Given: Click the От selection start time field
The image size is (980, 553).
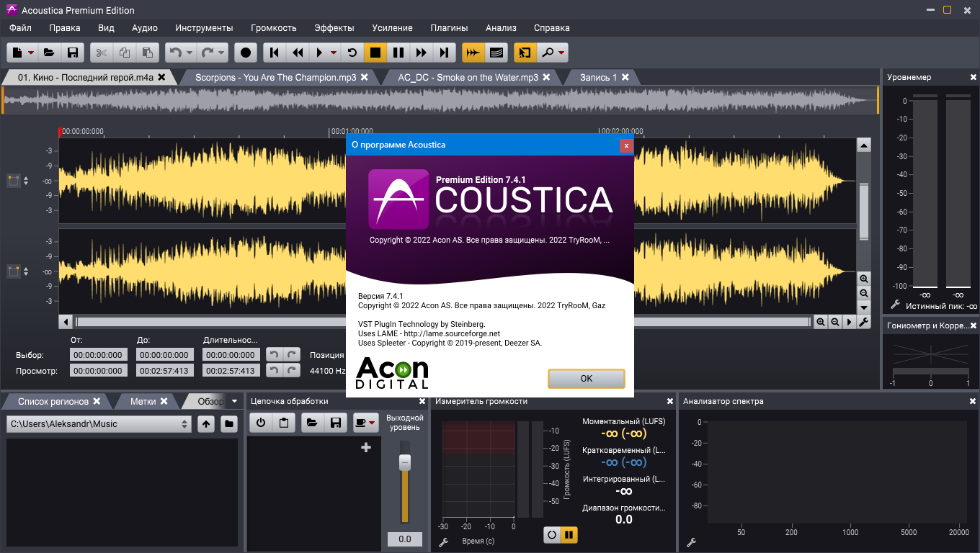Looking at the screenshot, I should [99, 354].
